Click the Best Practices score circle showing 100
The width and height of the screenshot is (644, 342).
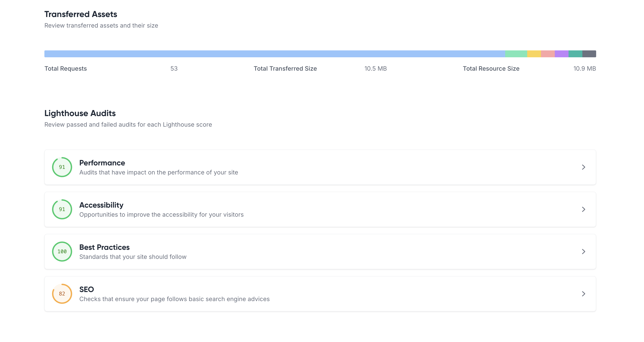pos(62,252)
